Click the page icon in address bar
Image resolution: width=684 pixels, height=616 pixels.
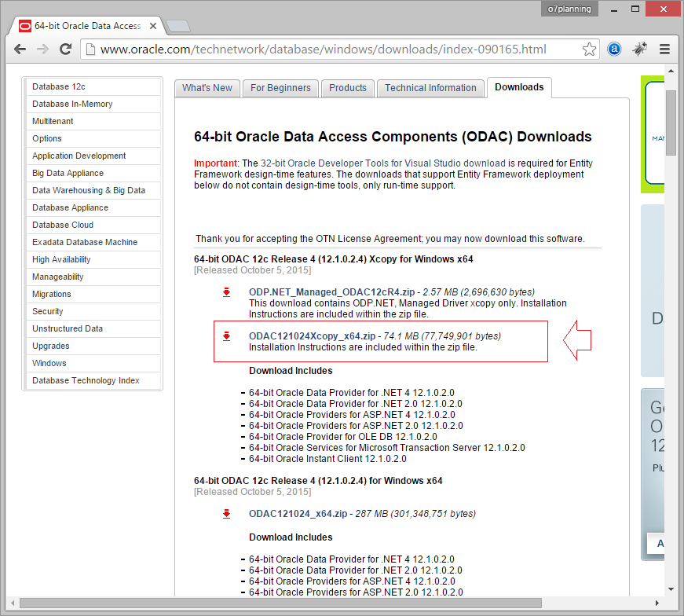point(90,49)
